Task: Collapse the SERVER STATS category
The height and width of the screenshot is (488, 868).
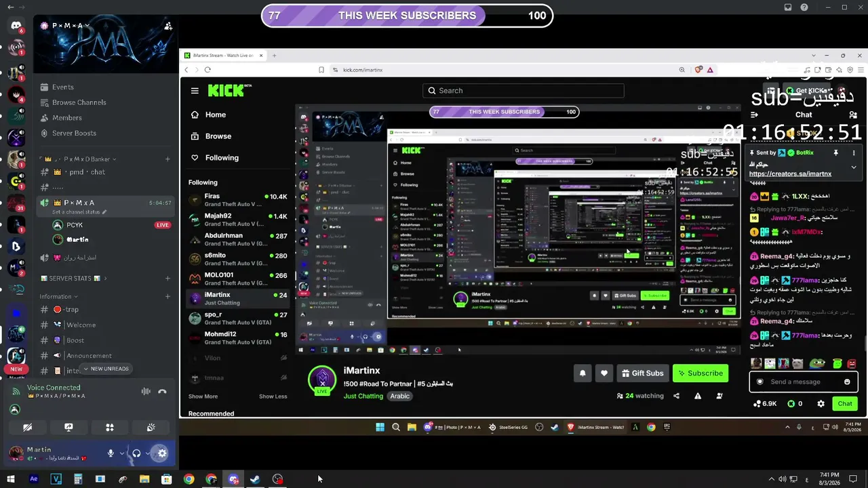Action: click(75, 279)
